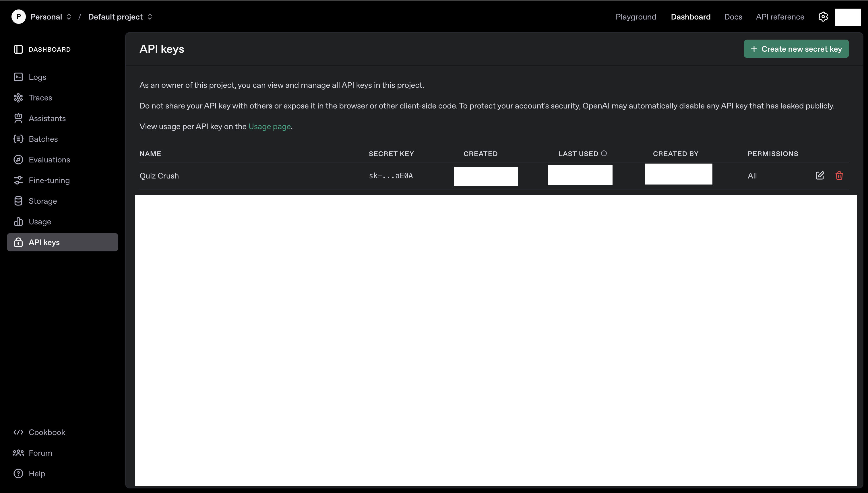Go to the Fine-tuning page

[49, 180]
